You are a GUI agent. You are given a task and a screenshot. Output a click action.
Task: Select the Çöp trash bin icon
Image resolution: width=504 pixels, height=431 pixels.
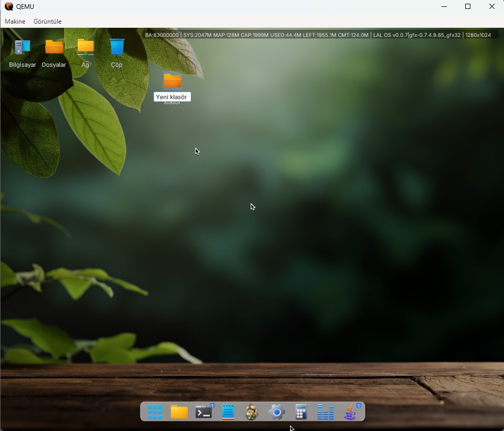tap(116, 54)
